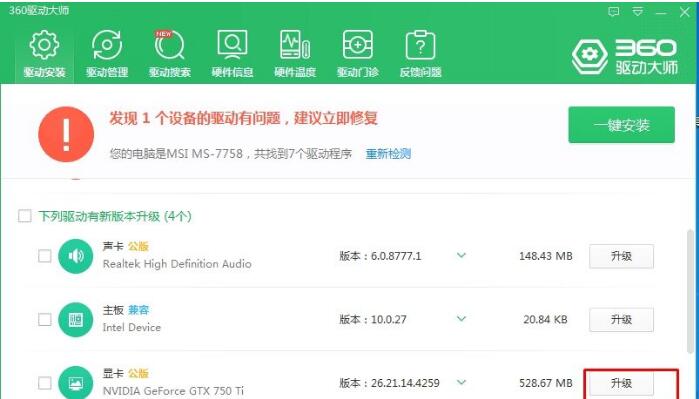Image resolution: width=699 pixels, height=399 pixels.
Task: Click the 20.84 KB size text
Action: click(x=546, y=320)
